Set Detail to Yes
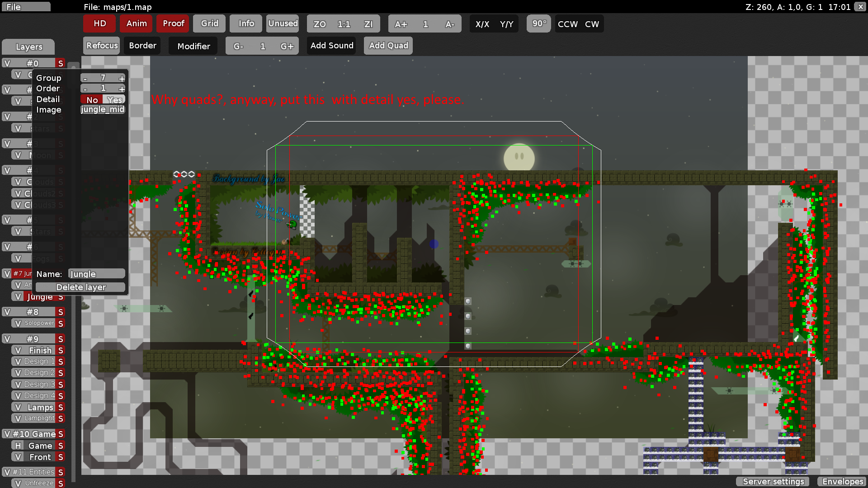The image size is (868, 488). coord(114,99)
